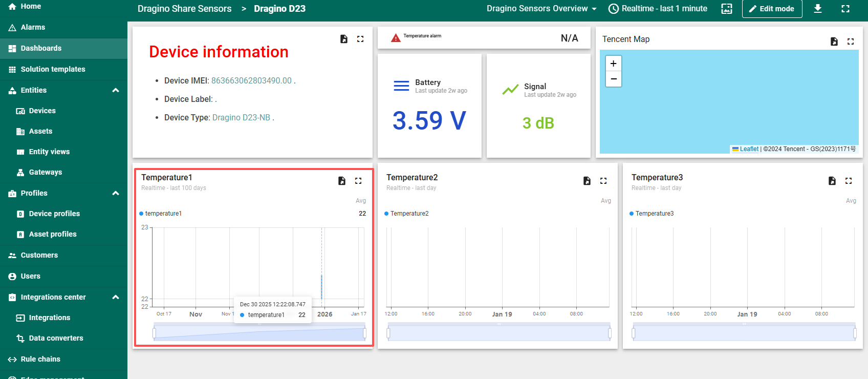Click the export icon in Device information widget
The width and height of the screenshot is (868, 379).
click(x=344, y=39)
